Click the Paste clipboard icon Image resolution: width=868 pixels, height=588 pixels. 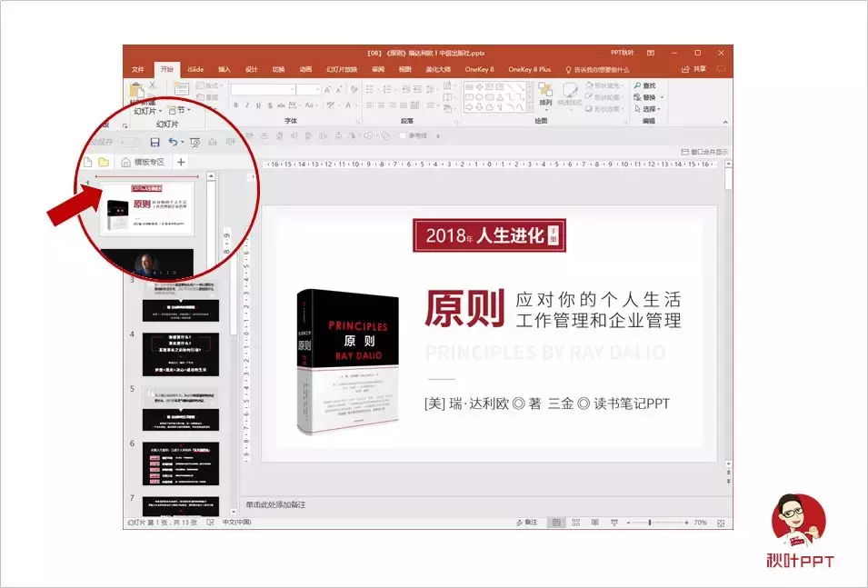136,90
